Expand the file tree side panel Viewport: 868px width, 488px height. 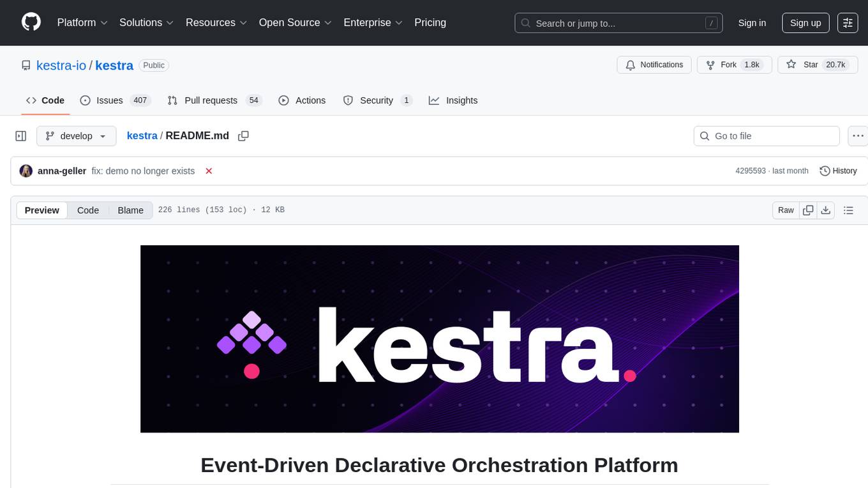pos(21,136)
